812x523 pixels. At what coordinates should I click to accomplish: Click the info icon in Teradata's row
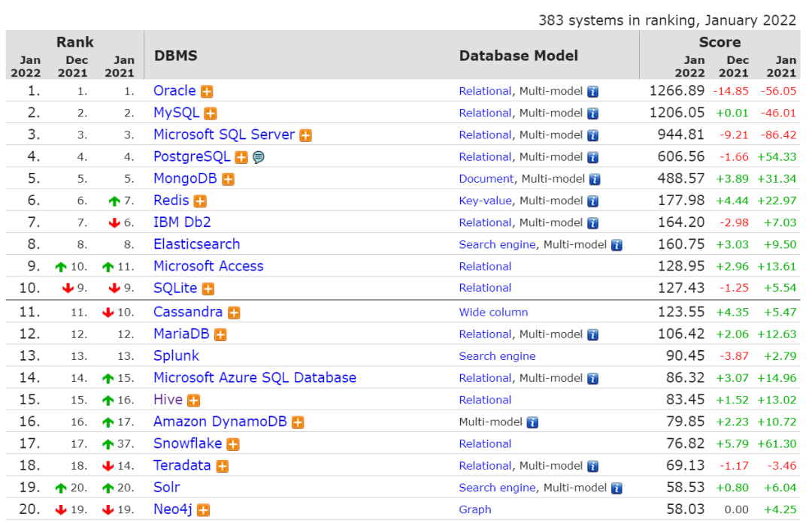click(x=593, y=467)
